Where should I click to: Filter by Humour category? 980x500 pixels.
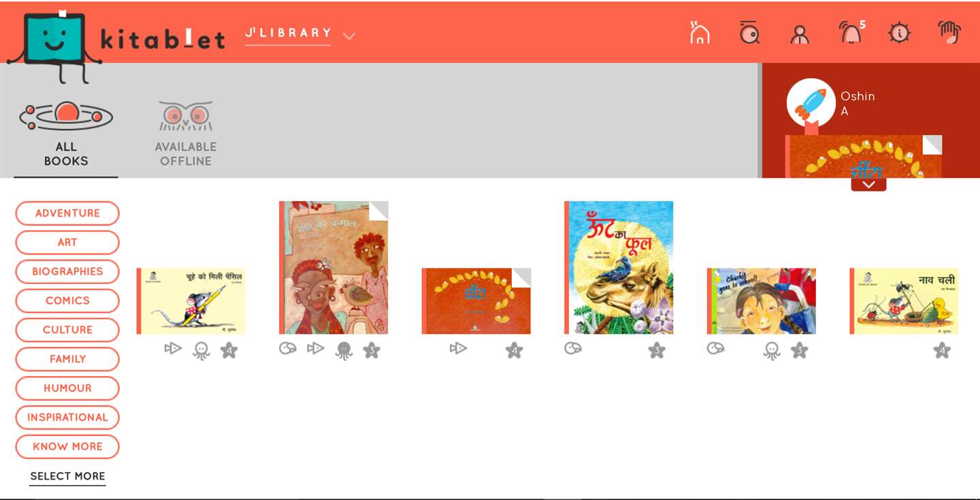tap(67, 388)
